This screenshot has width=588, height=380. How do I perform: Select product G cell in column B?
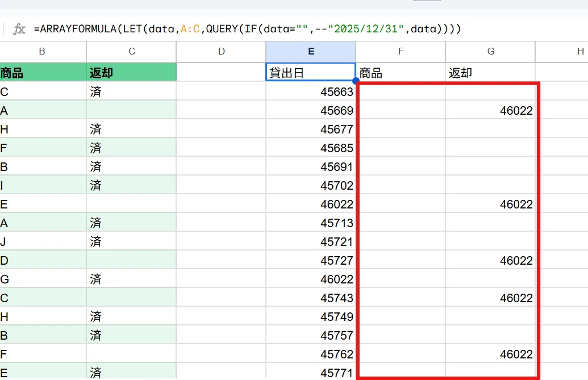click(x=43, y=279)
